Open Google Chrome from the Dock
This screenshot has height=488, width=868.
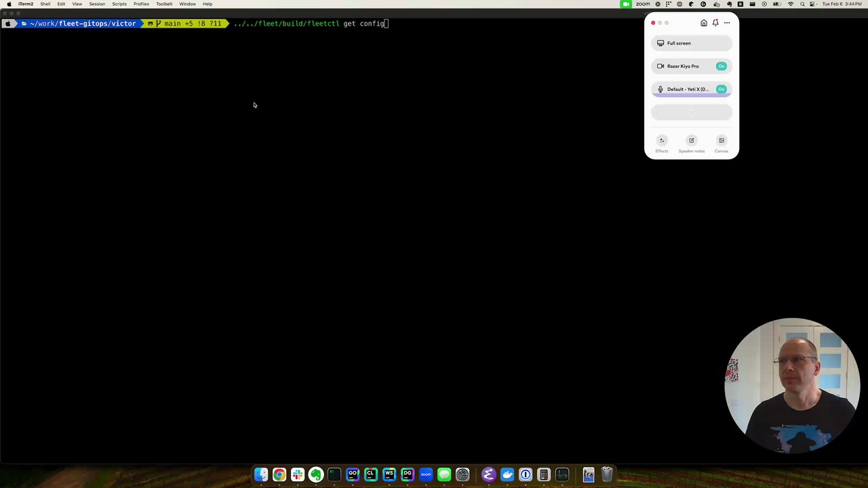point(279,474)
